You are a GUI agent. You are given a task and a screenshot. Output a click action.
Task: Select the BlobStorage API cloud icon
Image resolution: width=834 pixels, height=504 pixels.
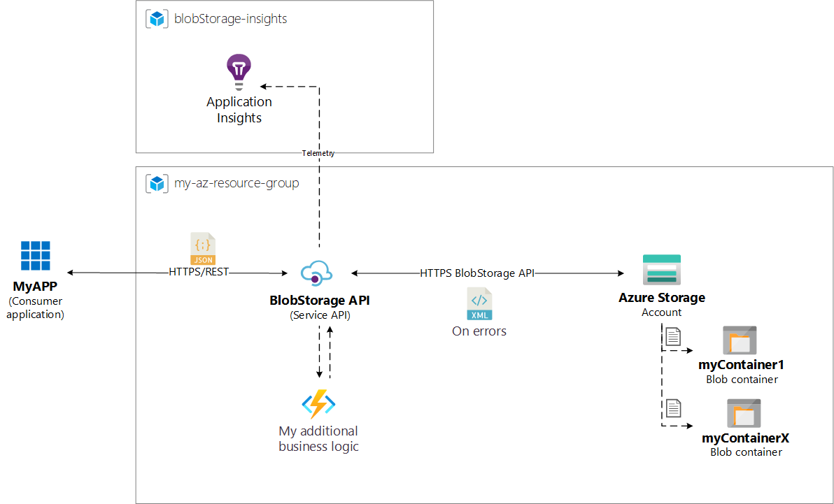point(316,273)
